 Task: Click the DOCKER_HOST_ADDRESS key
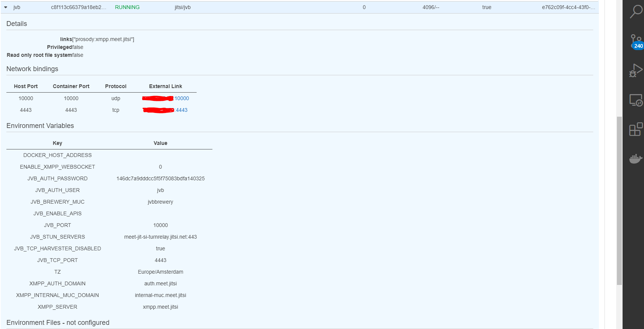(x=58, y=155)
